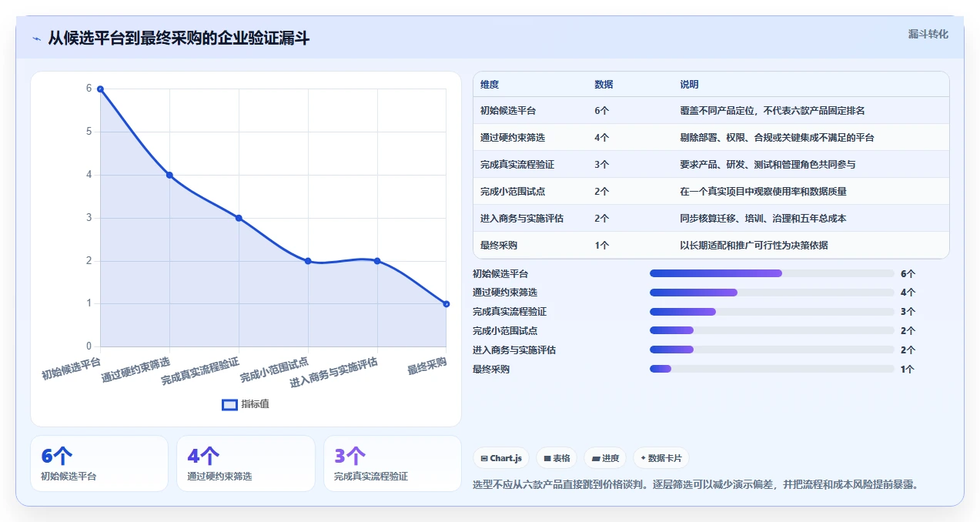This screenshot has height=522, width=980.
Task: Click table cell 通过硬约束筛选
Action: tap(513, 138)
